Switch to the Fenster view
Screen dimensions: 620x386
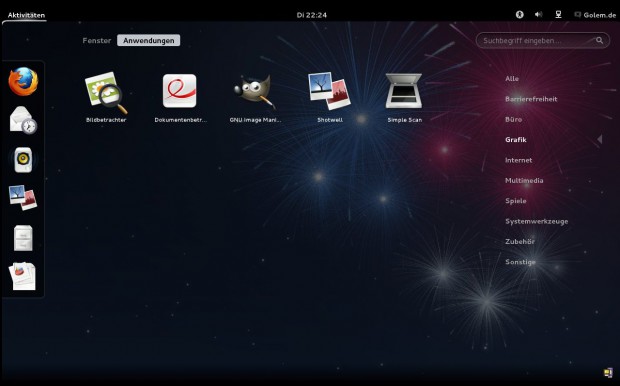(x=96, y=40)
